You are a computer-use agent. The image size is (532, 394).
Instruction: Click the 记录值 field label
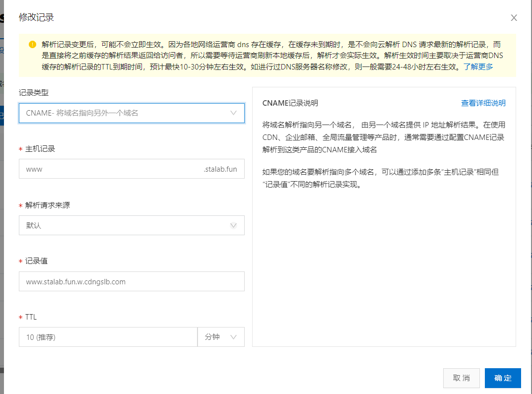[36, 261]
